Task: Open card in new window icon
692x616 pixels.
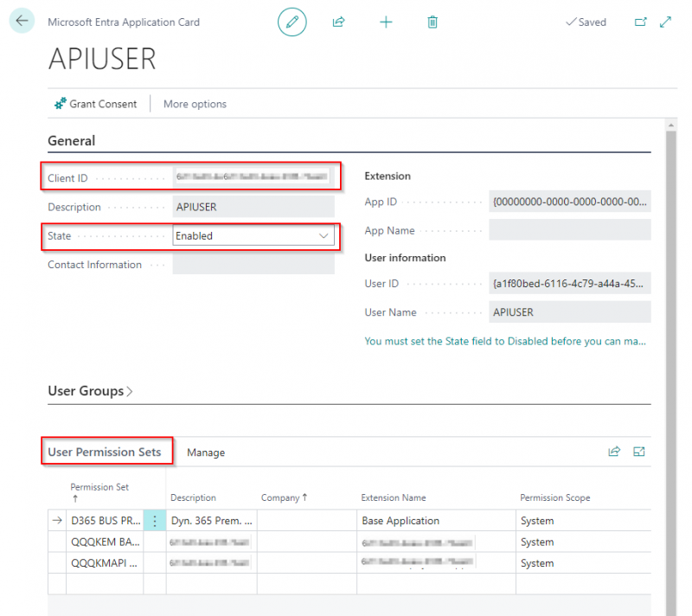Action: 641,22
